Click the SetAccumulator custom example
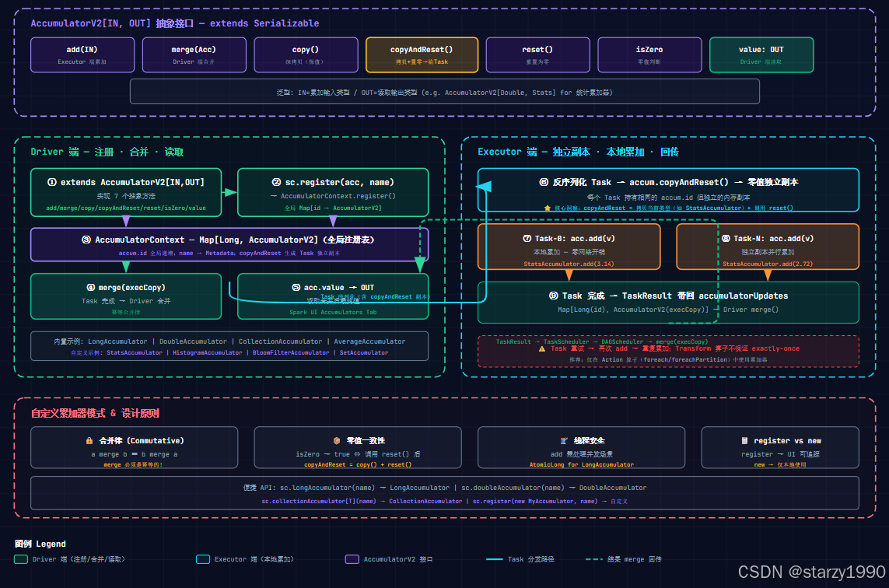 coord(364,352)
